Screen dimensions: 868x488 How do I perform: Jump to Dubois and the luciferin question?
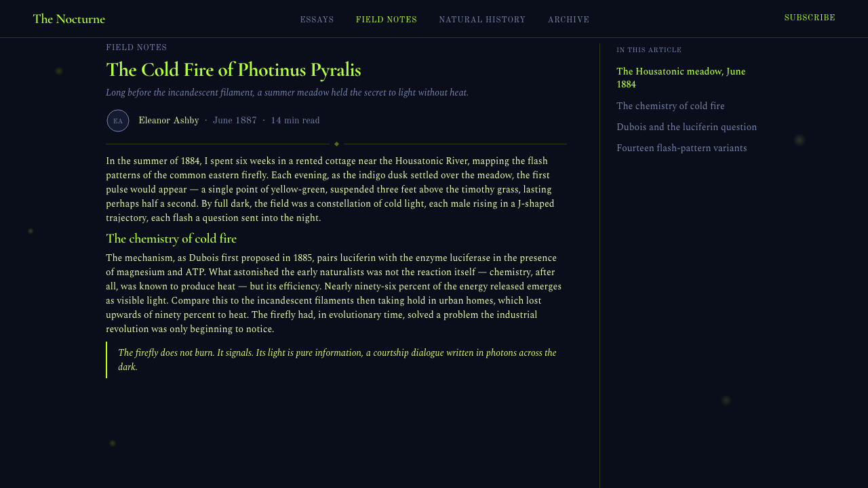tap(686, 127)
